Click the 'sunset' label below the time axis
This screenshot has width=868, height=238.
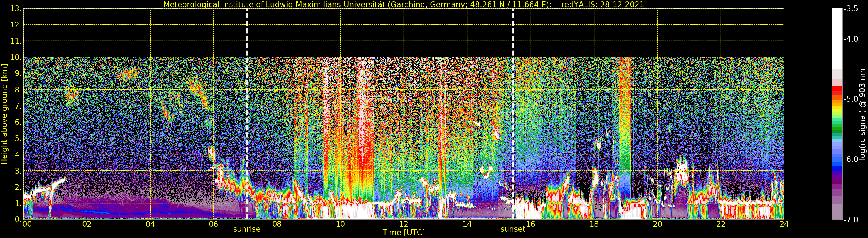(513, 229)
